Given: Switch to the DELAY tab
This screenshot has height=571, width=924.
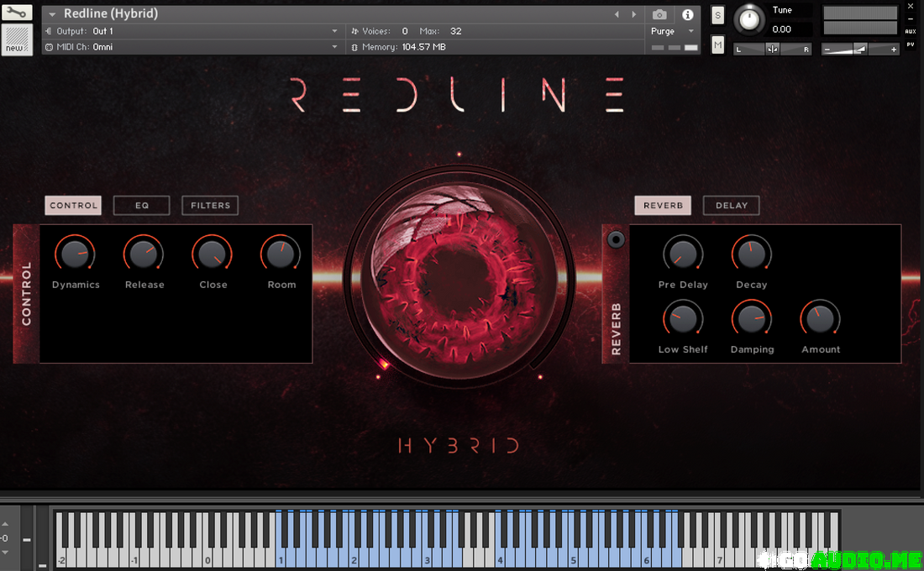Looking at the screenshot, I should tap(731, 206).
